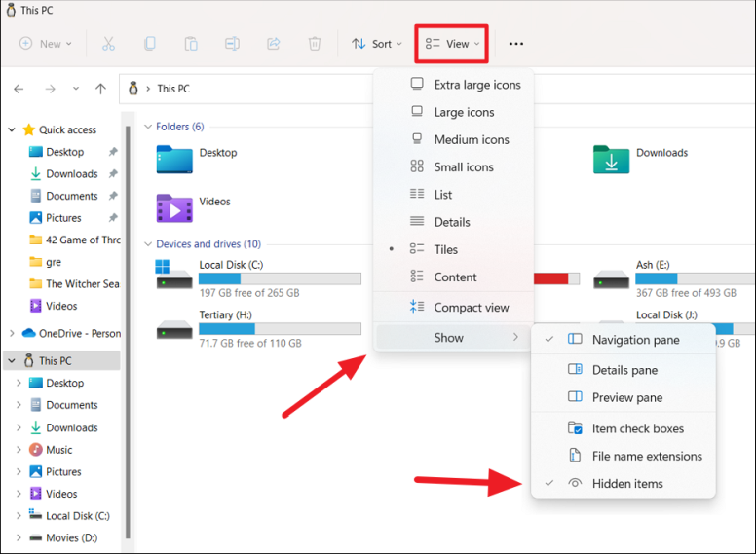Enable Item check boxes
The image size is (756, 554).
[623, 428]
